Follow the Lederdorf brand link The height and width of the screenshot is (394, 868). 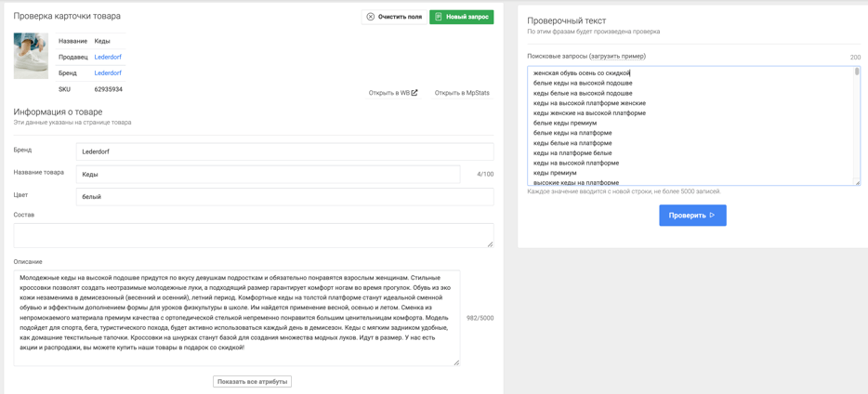coord(108,72)
